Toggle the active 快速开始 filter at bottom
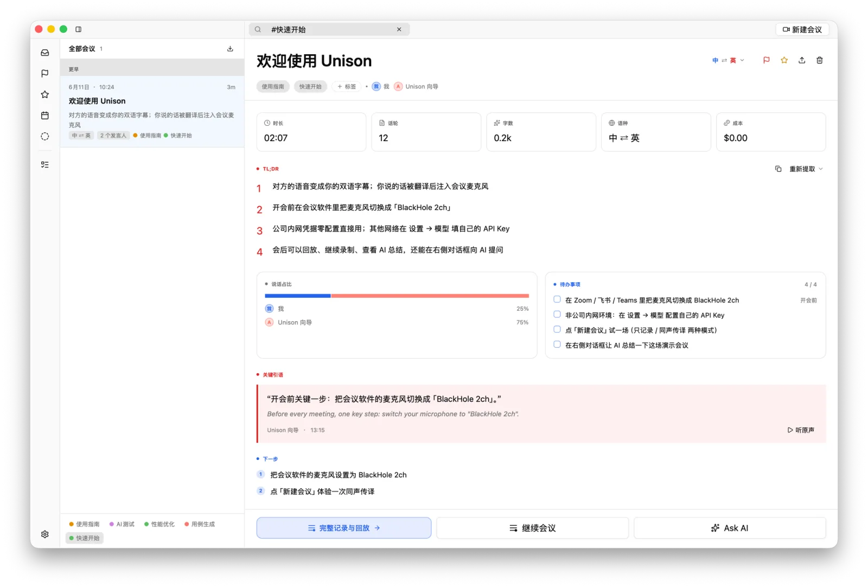This screenshot has width=868, height=588. click(x=85, y=538)
